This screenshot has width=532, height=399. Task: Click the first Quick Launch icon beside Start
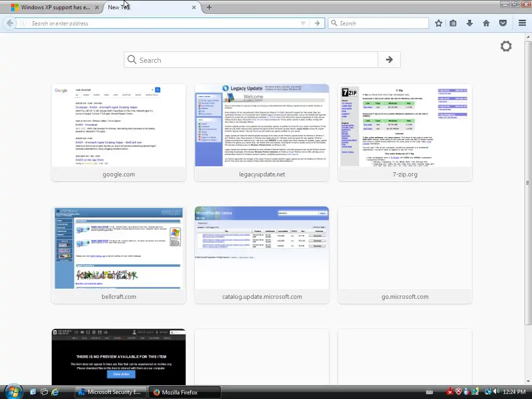tap(33, 392)
